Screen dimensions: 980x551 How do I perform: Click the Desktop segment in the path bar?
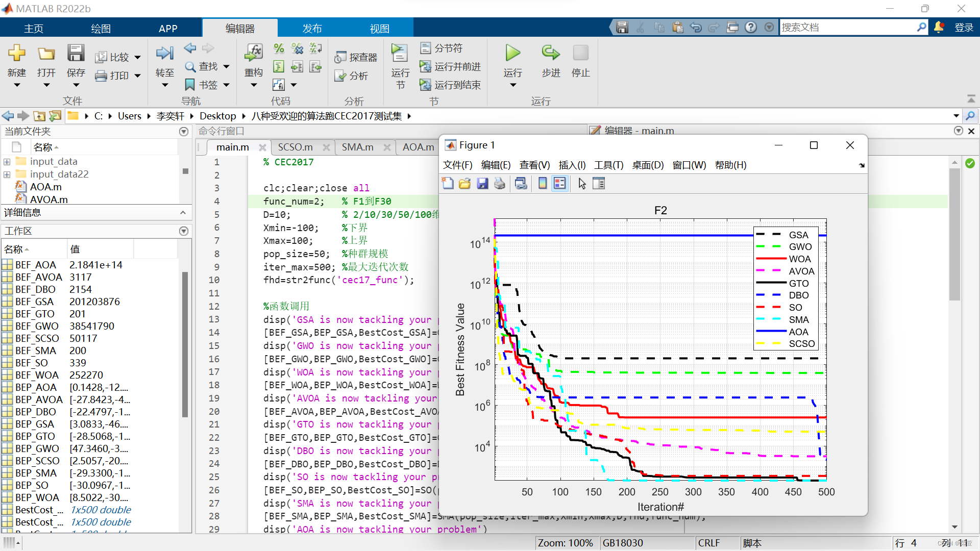(x=218, y=116)
